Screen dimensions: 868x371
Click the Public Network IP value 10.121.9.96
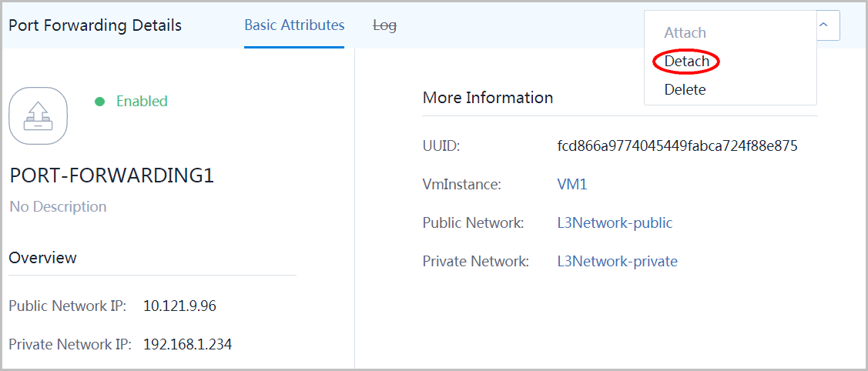tap(179, 306)
